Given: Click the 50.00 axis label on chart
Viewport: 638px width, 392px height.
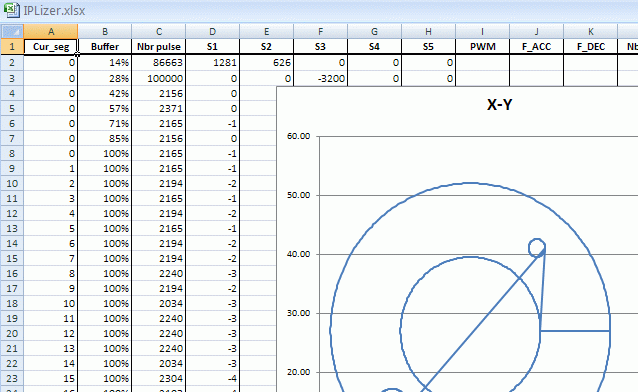Looking at the screenshot, I should (298, 195).
